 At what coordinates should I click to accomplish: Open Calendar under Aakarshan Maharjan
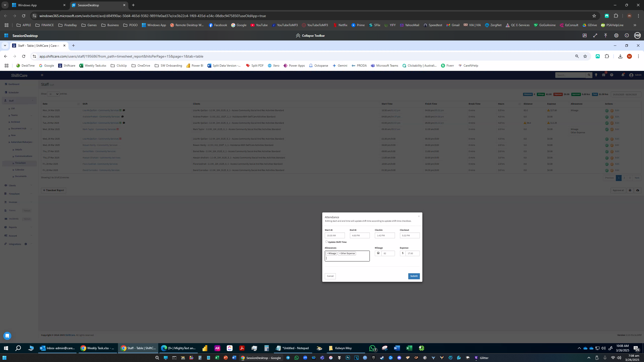[19, 170]
